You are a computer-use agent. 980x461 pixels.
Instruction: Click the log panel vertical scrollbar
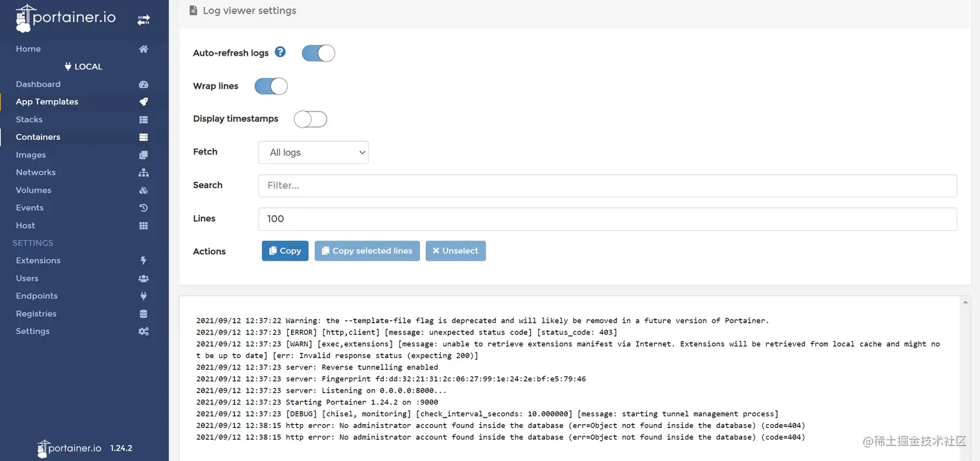coord(966,379)
